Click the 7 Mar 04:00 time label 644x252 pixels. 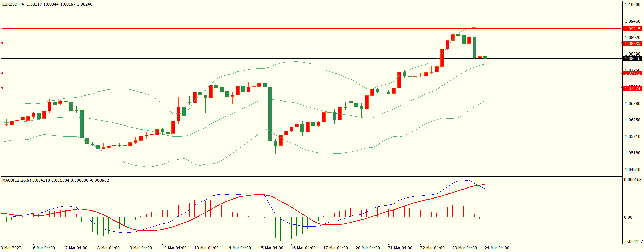(76, 248)
